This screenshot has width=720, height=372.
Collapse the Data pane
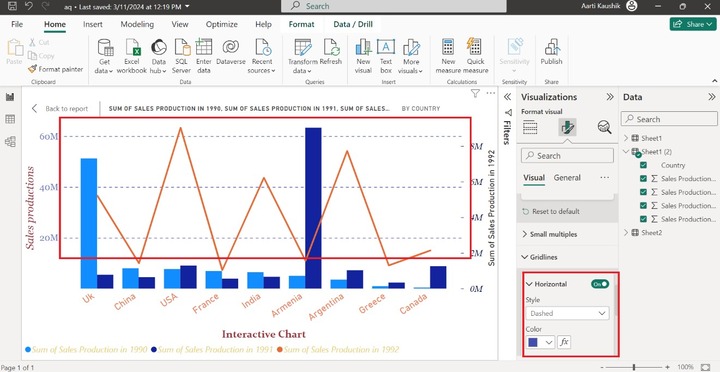tap(712, 97)
